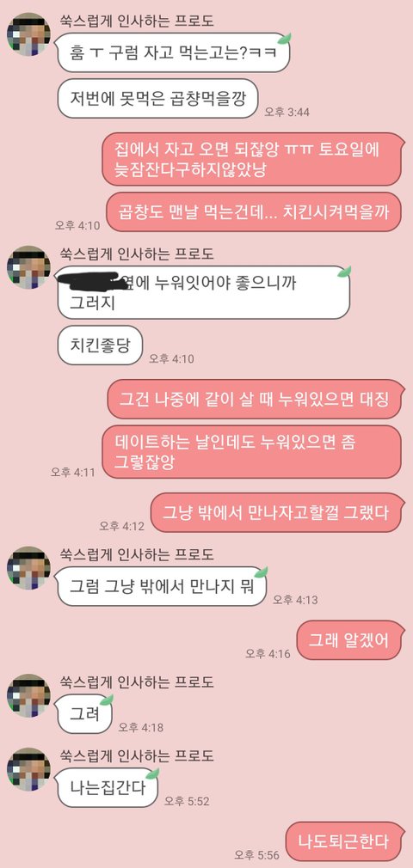Tap the avatar next to the '그려' message
Viewport: 413px width, 868px height.
(x=28, y=696)
